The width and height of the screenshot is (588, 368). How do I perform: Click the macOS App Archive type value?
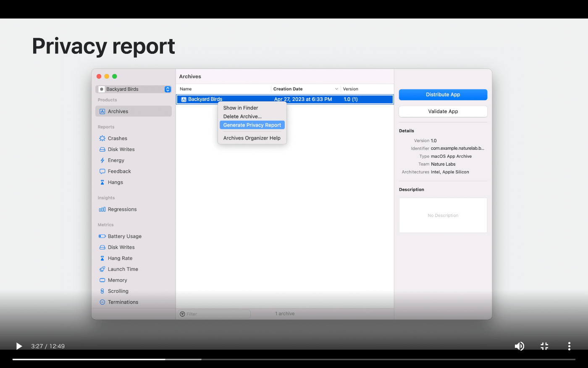[451, 156]
